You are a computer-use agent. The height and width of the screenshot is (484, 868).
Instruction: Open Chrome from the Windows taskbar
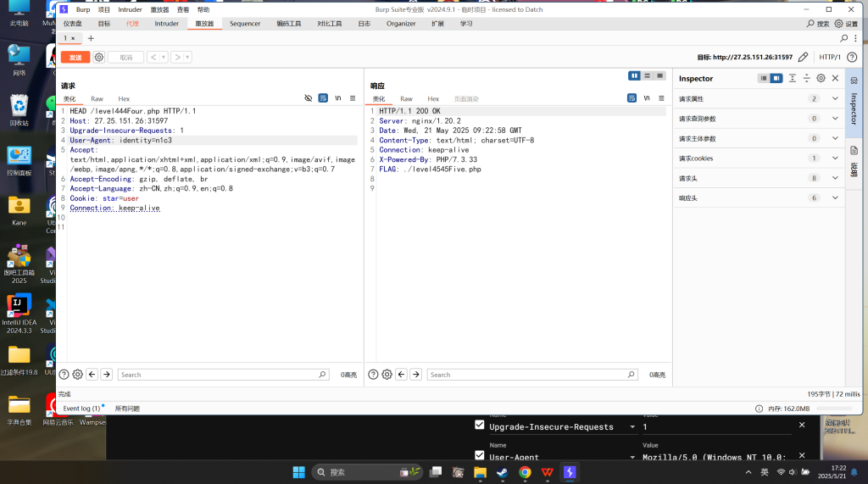point(525,472)
